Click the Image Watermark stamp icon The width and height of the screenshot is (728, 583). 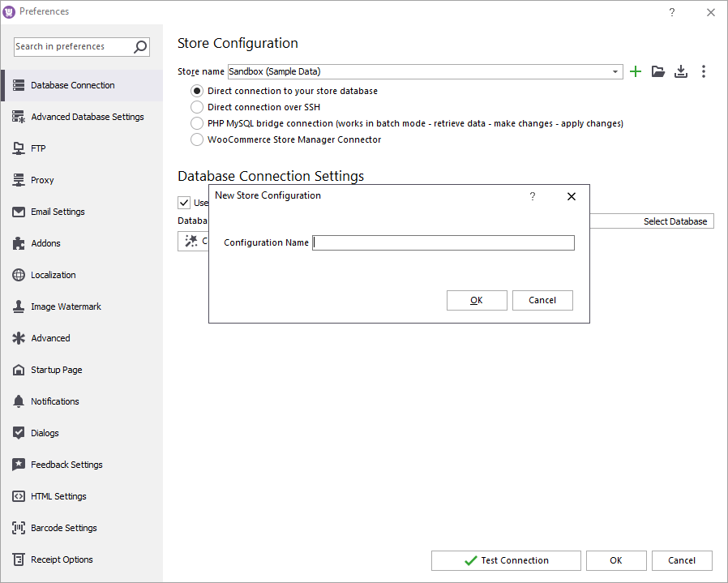tap(19, 307)
